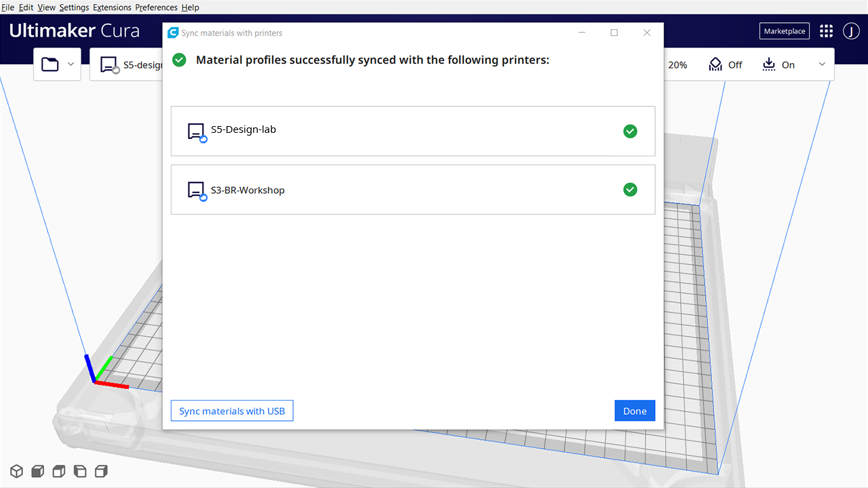Click the adhesion On setting icon
868x488 pixels.
[x=768, y=64]
